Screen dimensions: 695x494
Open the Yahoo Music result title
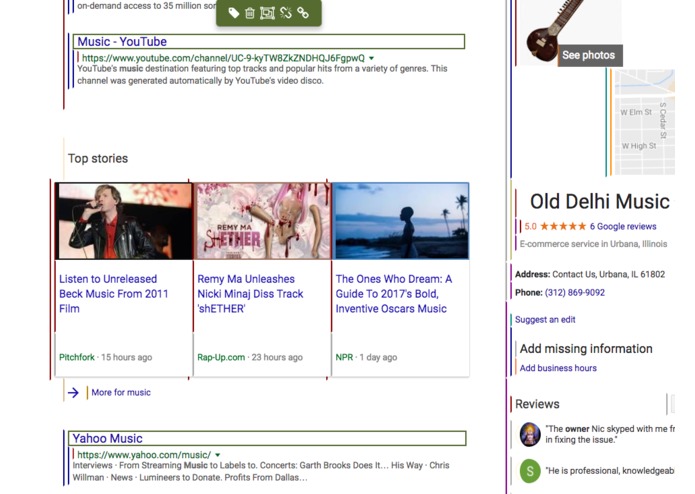pyautogui.click(x=108, y=439)
